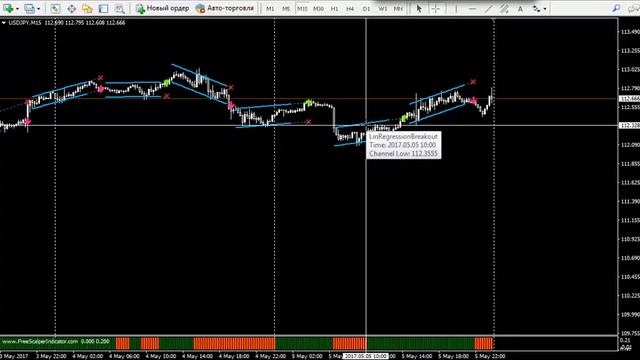Viewport: 640px width, 360px height.
Task: Switch to the M1 timeframe
Action: pyautogui.click(x=270, y=9)
